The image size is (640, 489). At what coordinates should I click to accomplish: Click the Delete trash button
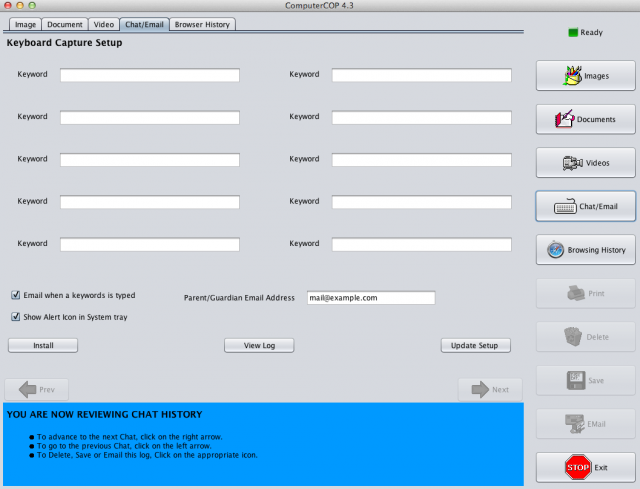pyautogui.click(x=585, y=337)
